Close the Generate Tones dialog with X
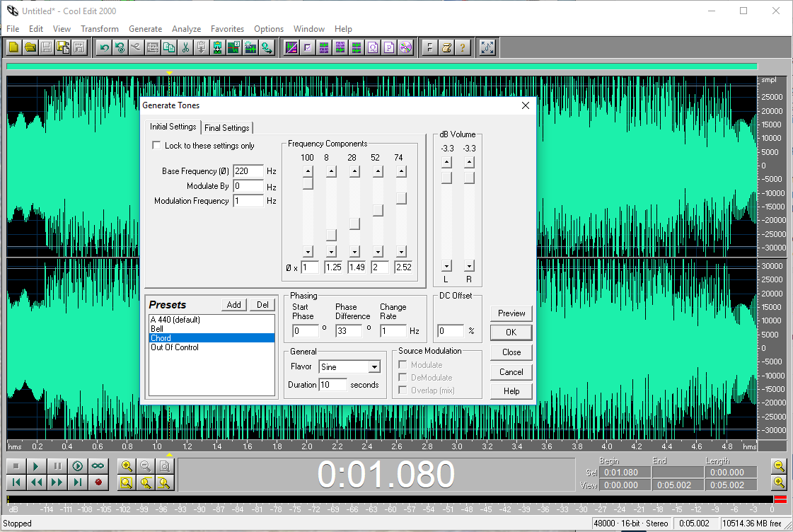 coord(526,105)
